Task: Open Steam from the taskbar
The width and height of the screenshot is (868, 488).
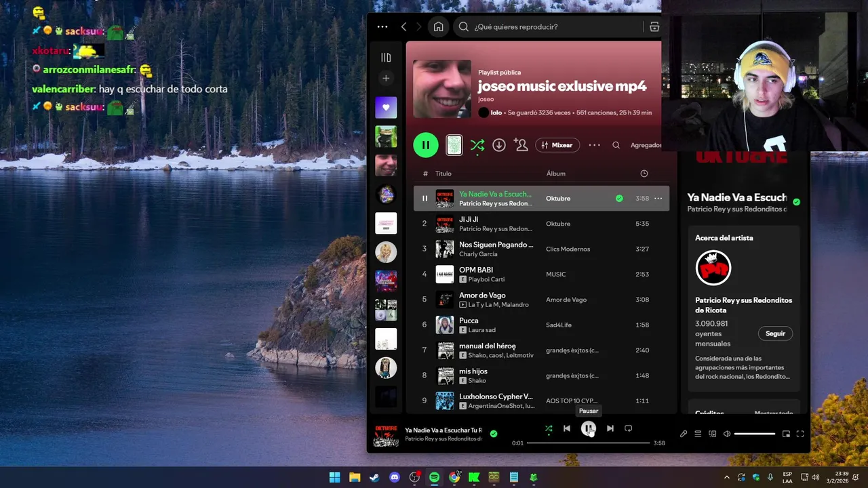Action: point(374,477)
